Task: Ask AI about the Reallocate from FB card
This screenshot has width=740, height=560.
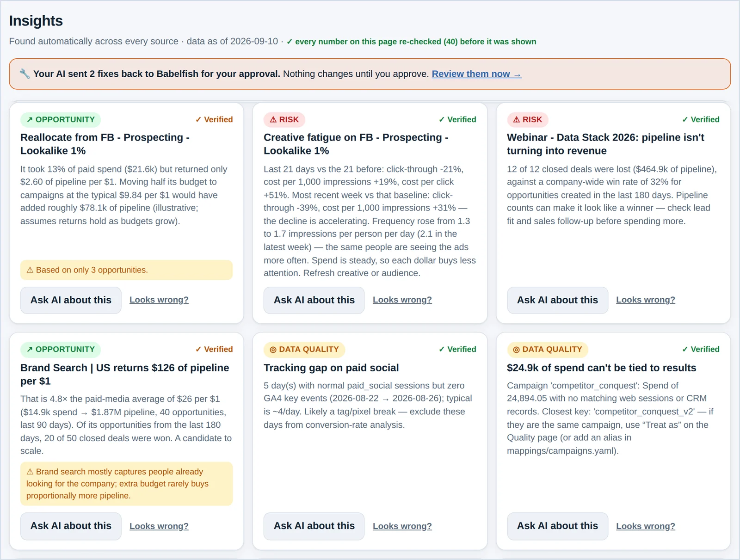Action: [x=71, y=300]
